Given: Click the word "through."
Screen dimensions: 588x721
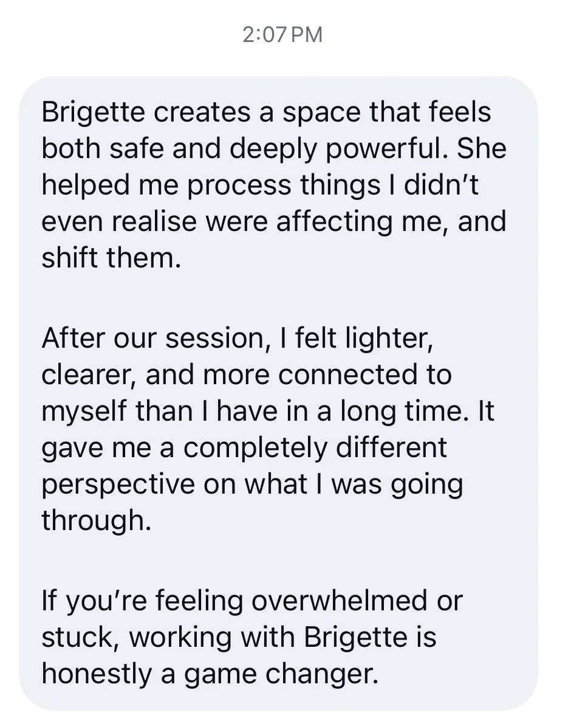Looking at the screenshot, I should click(97, 520).
